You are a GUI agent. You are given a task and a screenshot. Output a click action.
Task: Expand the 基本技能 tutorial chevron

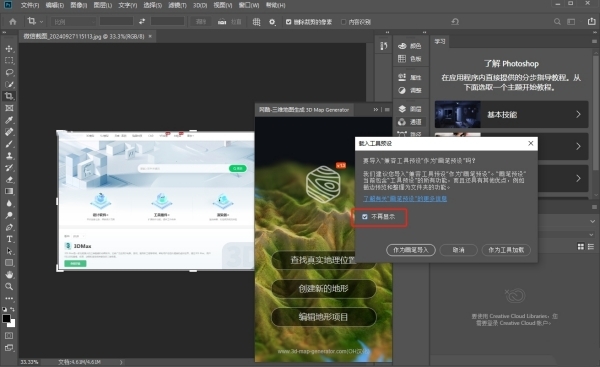[x=578, y=114]
